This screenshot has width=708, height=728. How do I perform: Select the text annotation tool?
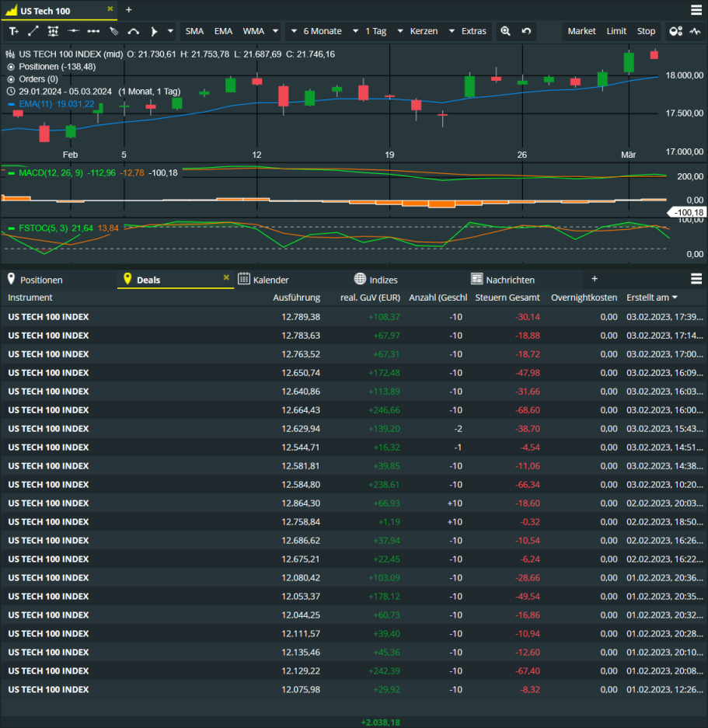(x=14, y=31)
